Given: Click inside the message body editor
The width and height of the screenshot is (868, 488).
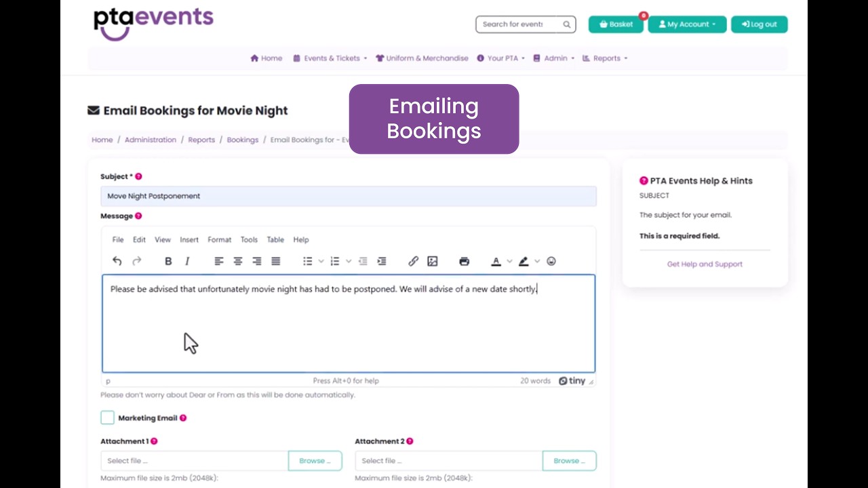Looking at the screenshot, I should point(349,323).
